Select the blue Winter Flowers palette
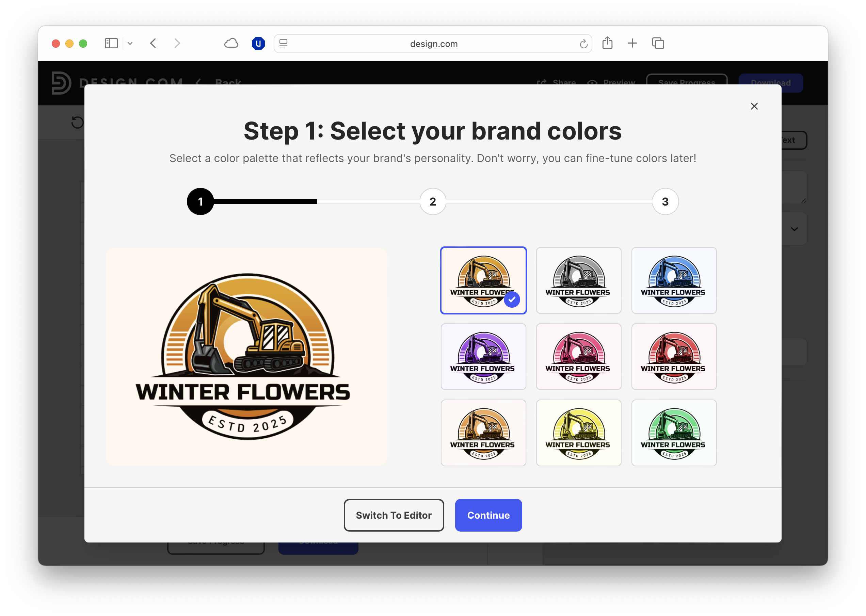Screen dimensions: 866x616 click(x=674, y=281)
